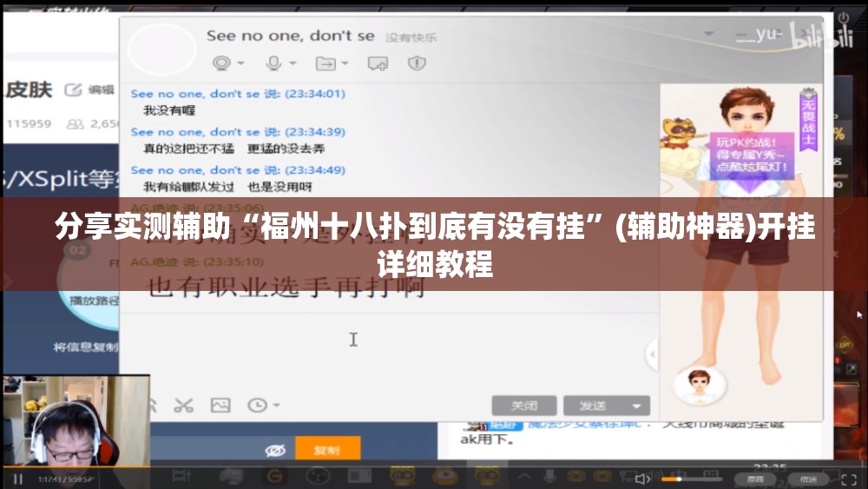Click the shield report icon in chat toolbar
868x489 pixels.
[x=417, y=63]
